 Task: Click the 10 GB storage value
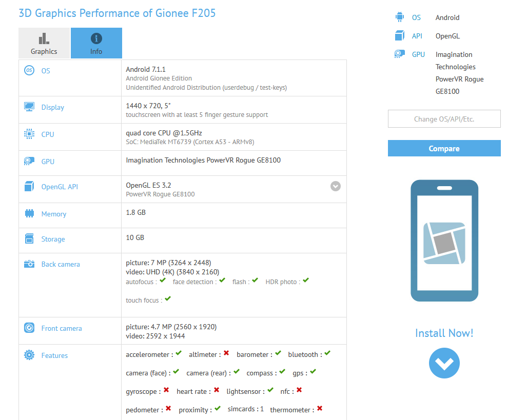pyautogui.click(x=135, y=237)
